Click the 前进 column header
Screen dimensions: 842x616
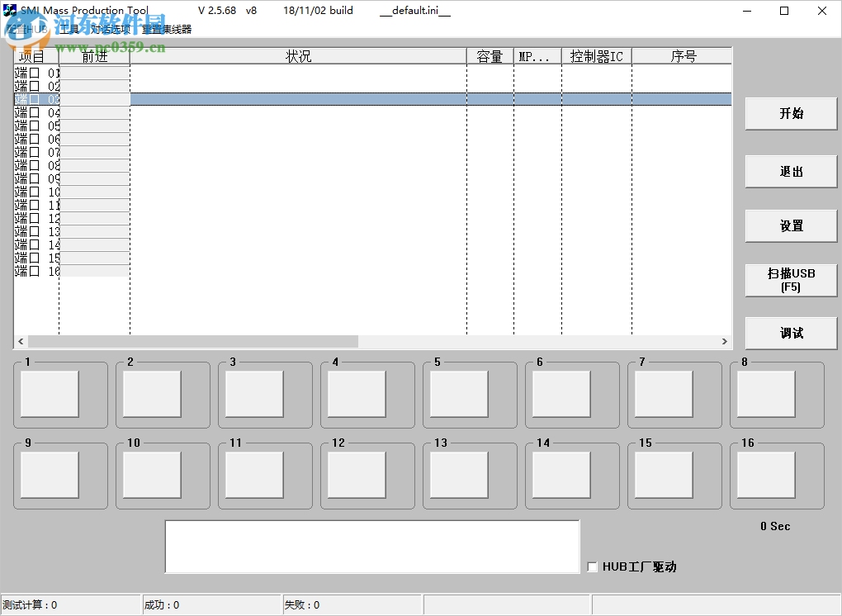[x=94, y=56]
